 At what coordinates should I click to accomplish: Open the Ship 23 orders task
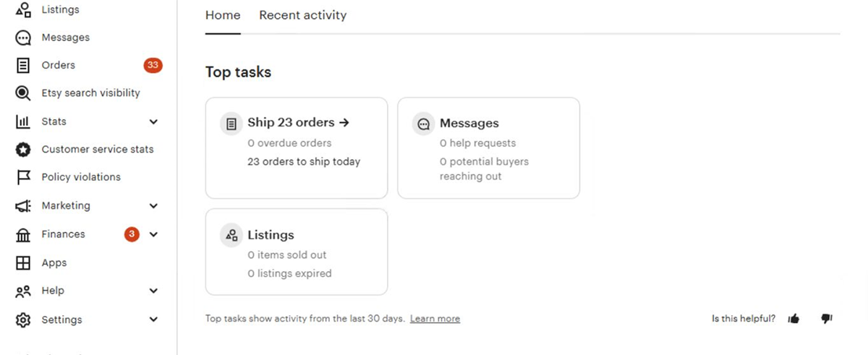tap(297, 123)
